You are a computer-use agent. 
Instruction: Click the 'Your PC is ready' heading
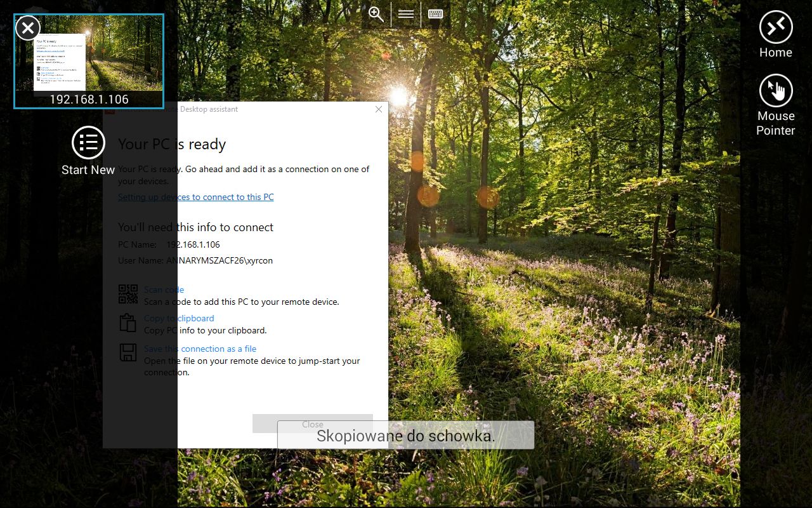[x=172, y=144]
